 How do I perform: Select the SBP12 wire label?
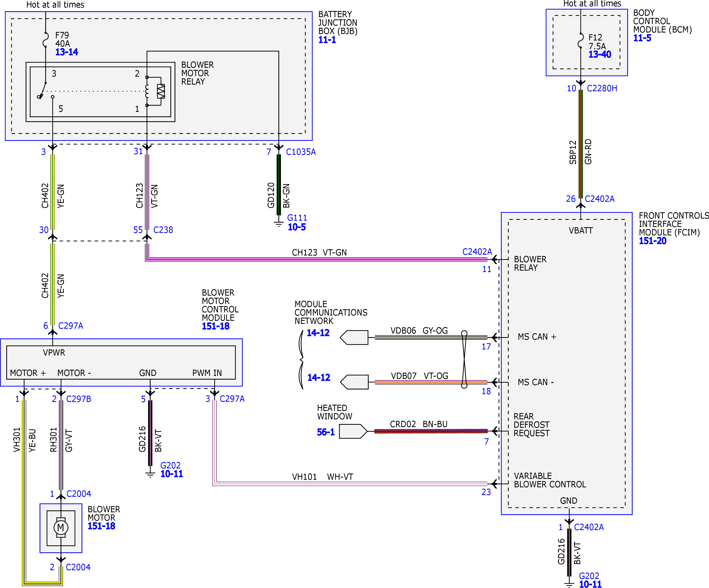pyautogui.click(x=573, y=152)
